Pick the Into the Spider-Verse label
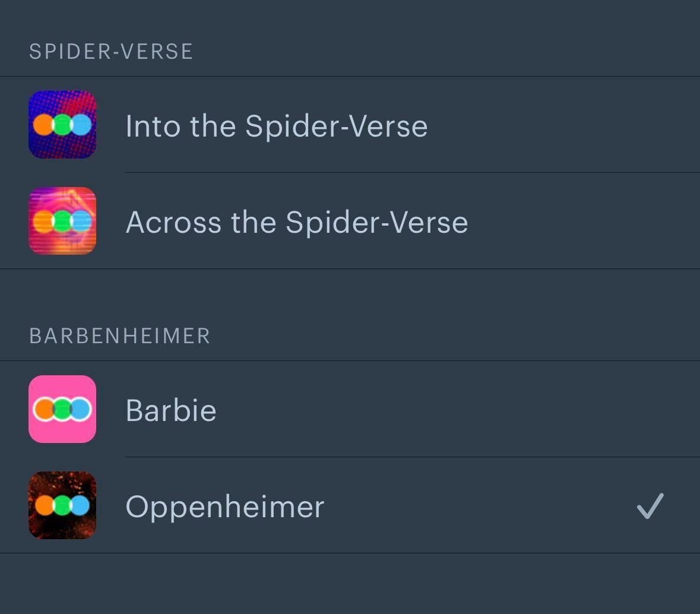Screen dimensions: 700x614 point(276,126)
